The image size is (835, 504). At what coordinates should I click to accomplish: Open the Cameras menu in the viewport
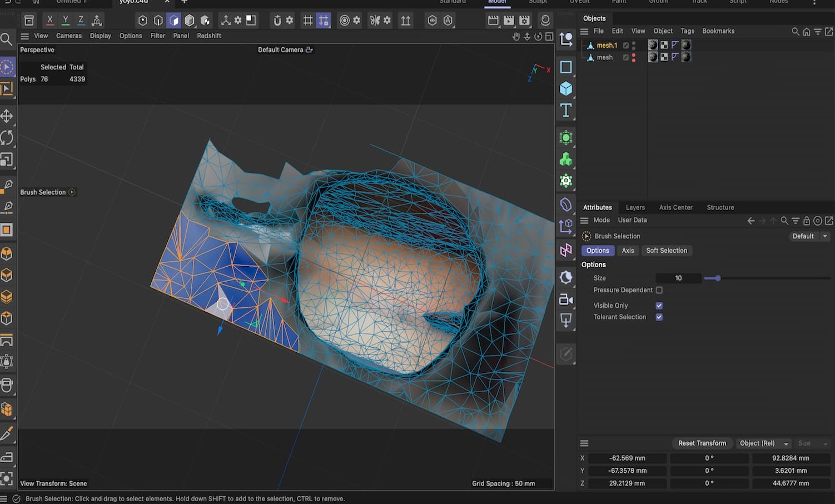(68, 36)
